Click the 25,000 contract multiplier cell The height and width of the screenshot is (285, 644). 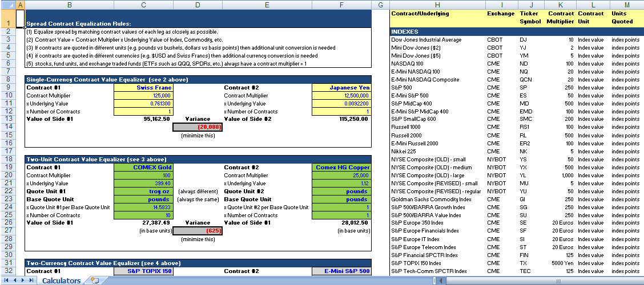tap(342, 175)
